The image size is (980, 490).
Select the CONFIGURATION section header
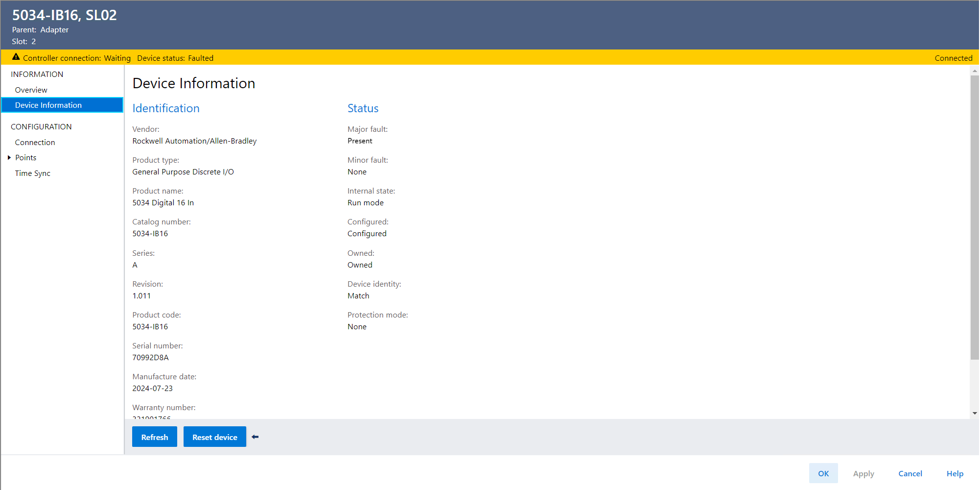[x=41, y=127]
